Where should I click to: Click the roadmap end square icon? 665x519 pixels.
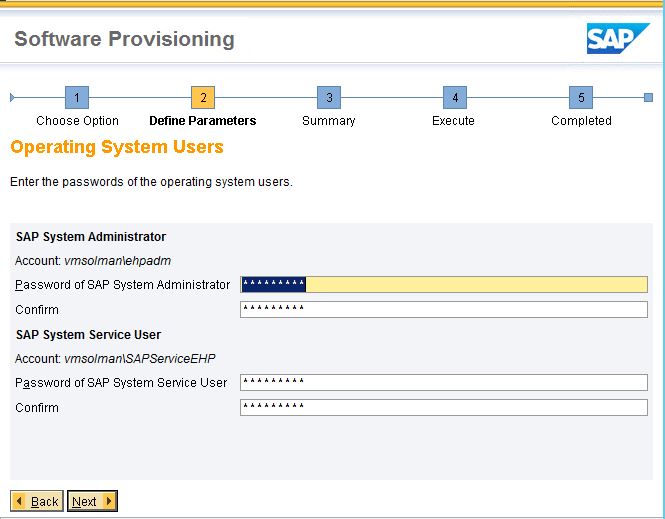[648, 98]
